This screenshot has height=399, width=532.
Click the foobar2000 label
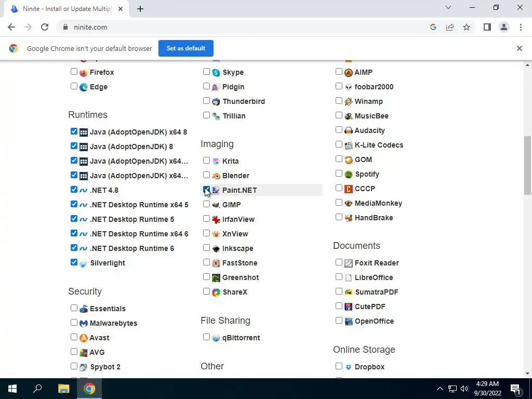coord(374,87)
